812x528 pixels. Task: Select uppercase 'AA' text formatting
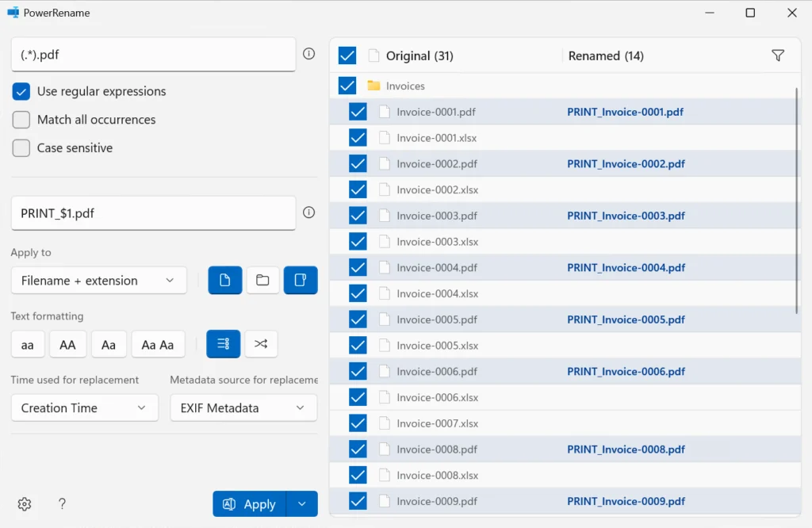coord(67,344)
